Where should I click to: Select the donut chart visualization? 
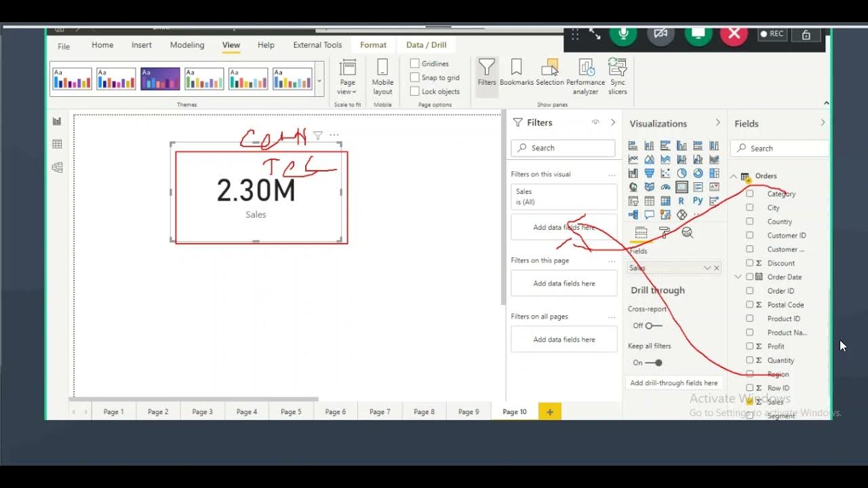(x=698, y=173)
